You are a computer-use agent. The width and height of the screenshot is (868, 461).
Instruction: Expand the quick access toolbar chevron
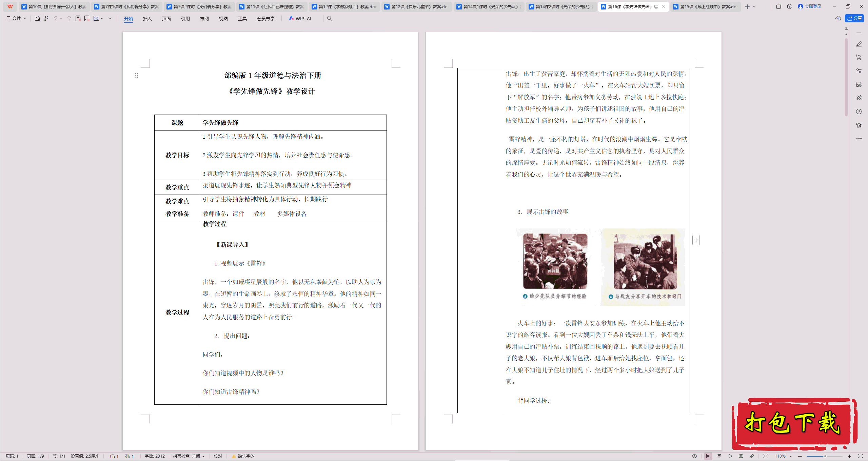point(110,18)
